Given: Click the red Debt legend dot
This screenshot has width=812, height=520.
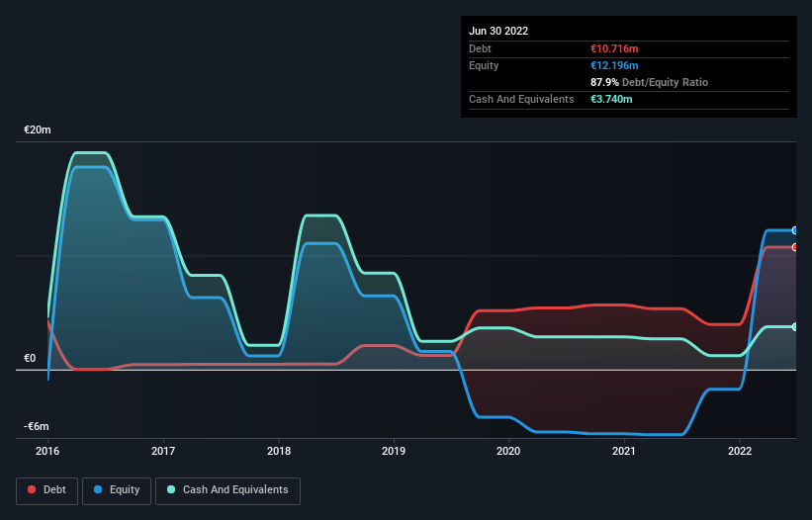Looking at the screenshot, I should point(32,489).
